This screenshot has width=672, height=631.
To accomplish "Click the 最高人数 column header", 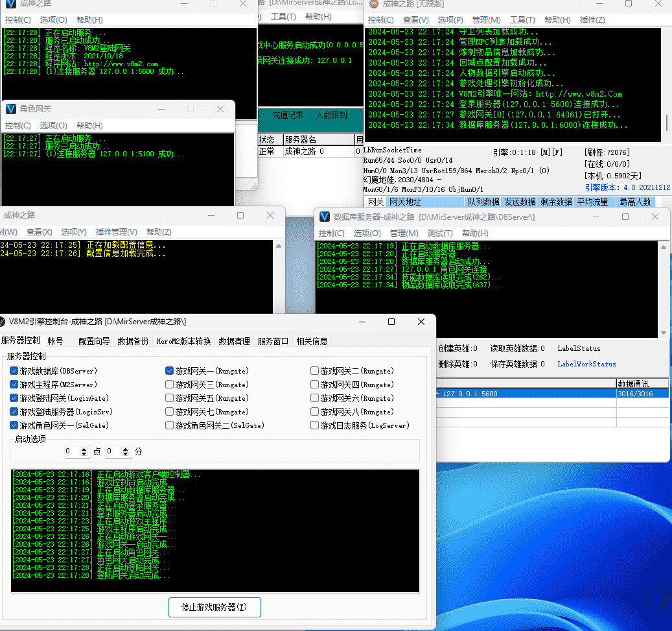I will pos(635,202).
